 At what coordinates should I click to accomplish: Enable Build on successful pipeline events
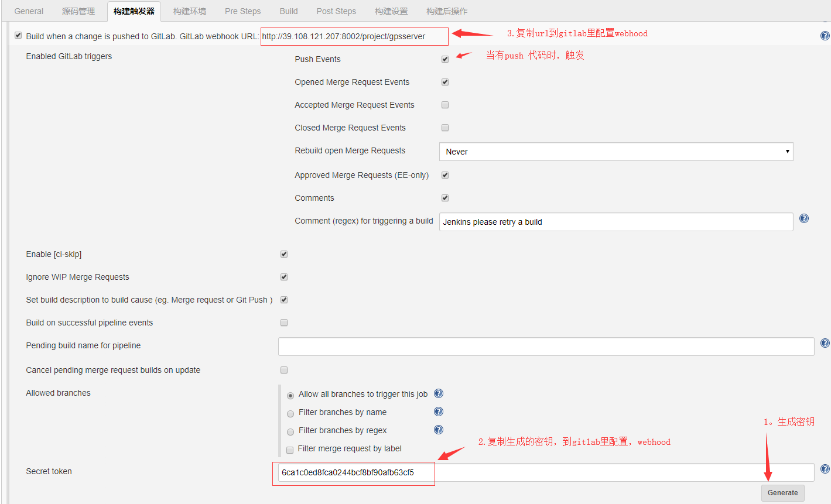coord(284,323)
